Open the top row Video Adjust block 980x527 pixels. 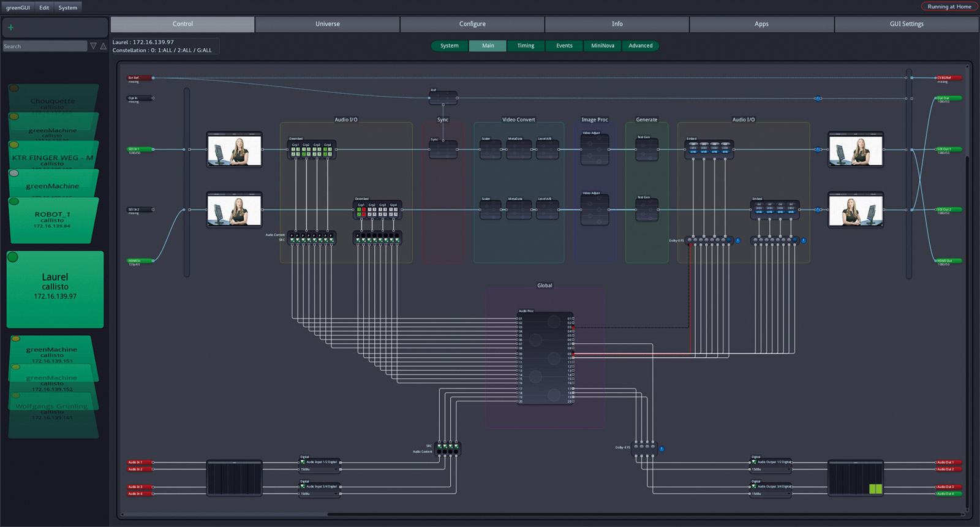coord(594,150)
